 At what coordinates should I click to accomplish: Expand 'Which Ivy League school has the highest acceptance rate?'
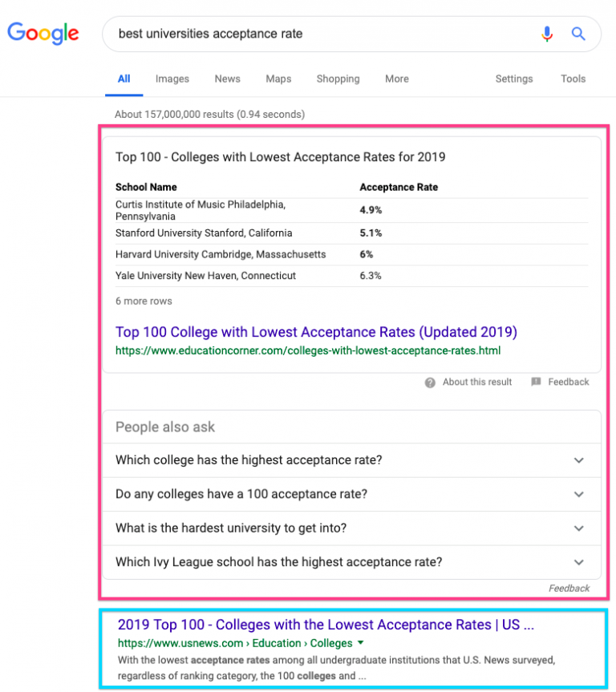(578, 562)
